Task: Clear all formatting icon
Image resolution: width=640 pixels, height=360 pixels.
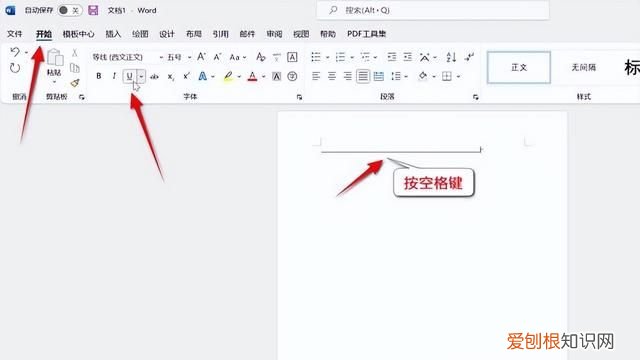Action: pyautogui.click(x=260, y=57)
